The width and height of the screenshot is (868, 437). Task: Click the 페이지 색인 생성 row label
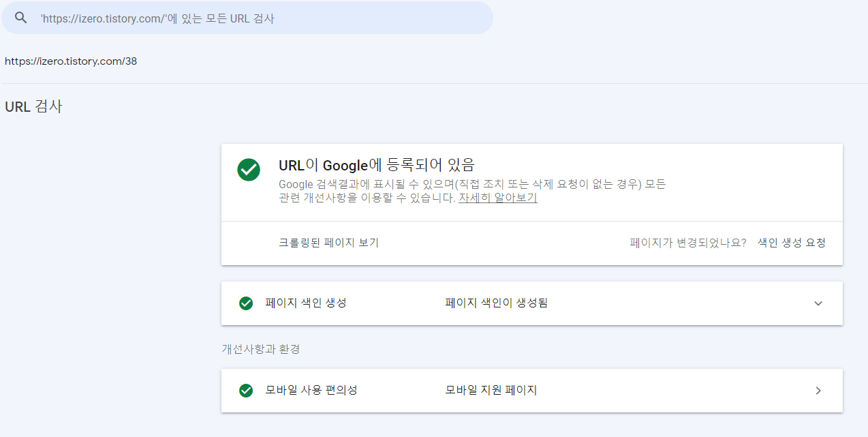pos(306,303)
